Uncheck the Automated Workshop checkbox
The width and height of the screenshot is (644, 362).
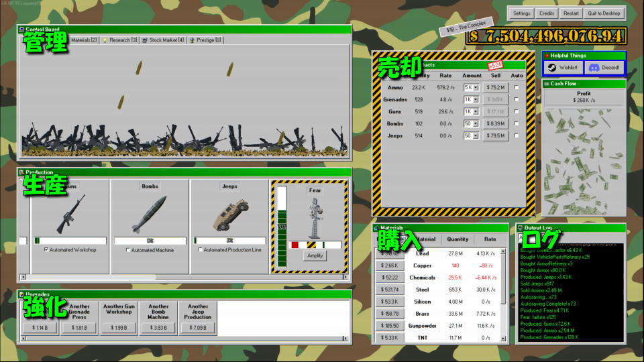(x=46, y=250)
